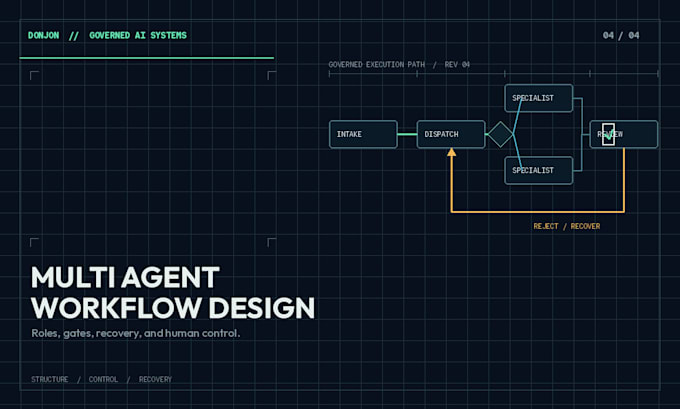Click the lower SPECIALIST node

pyautogui.click(x=539, y=170)
